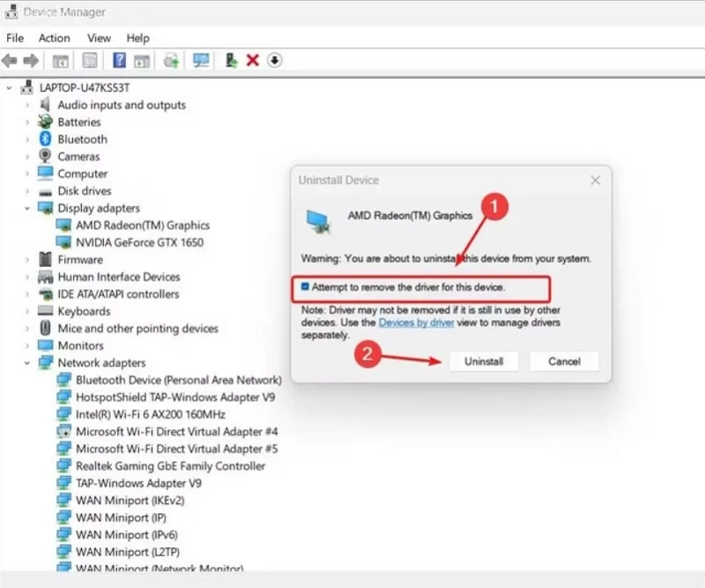Collapse the Network adapters category
705x588 pixels.
(27, 362)
